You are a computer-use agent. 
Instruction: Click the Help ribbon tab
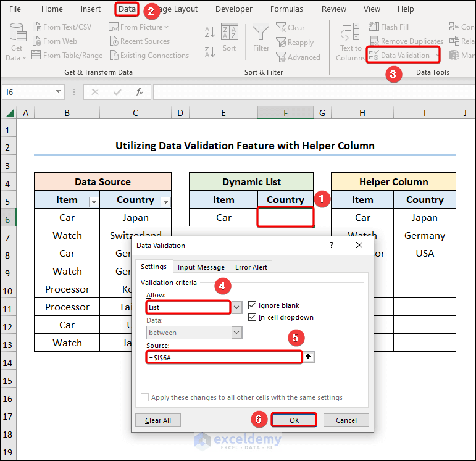pos(406,9)
